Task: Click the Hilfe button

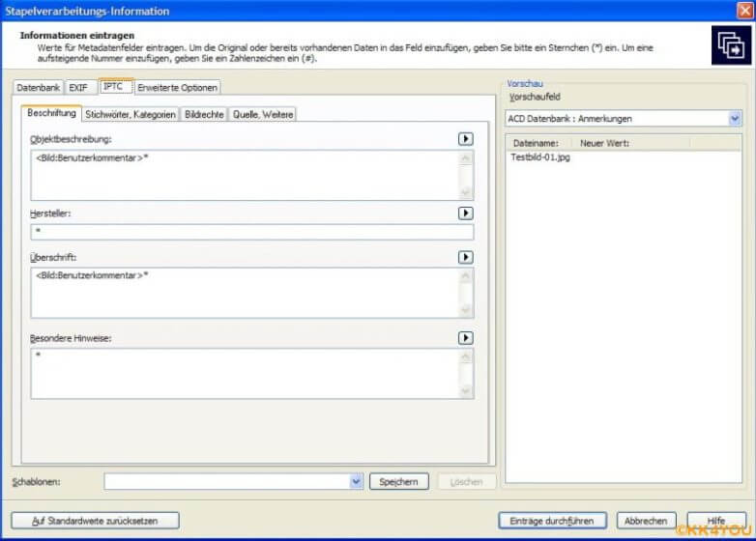Action: [x=716, y=521]
